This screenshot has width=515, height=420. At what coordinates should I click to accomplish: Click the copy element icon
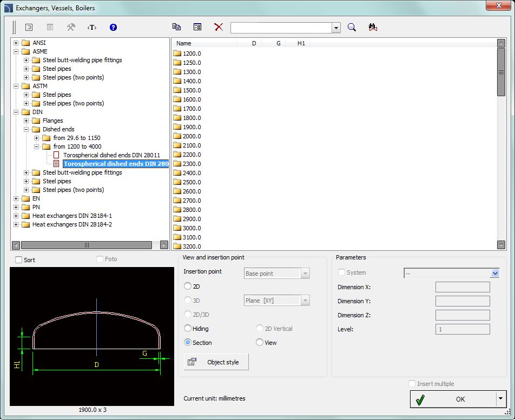176,27
